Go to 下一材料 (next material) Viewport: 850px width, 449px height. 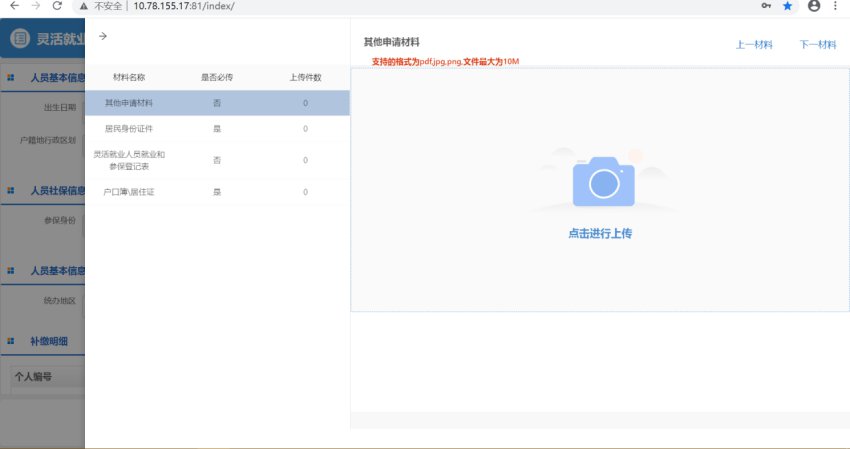click(818, 44)
